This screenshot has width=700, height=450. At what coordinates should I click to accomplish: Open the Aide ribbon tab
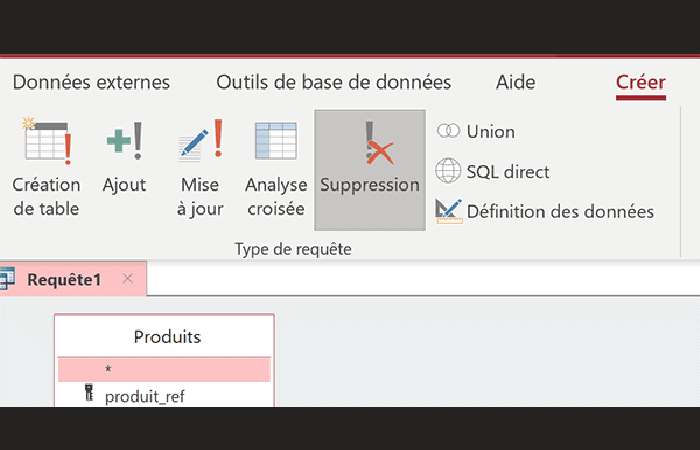[x=516, y=82]
